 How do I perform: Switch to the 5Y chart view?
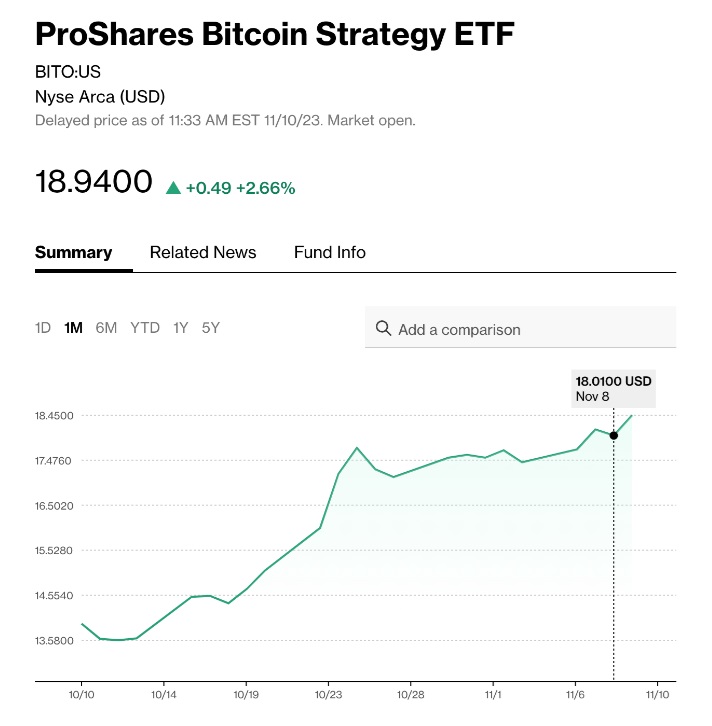(210, 328)
